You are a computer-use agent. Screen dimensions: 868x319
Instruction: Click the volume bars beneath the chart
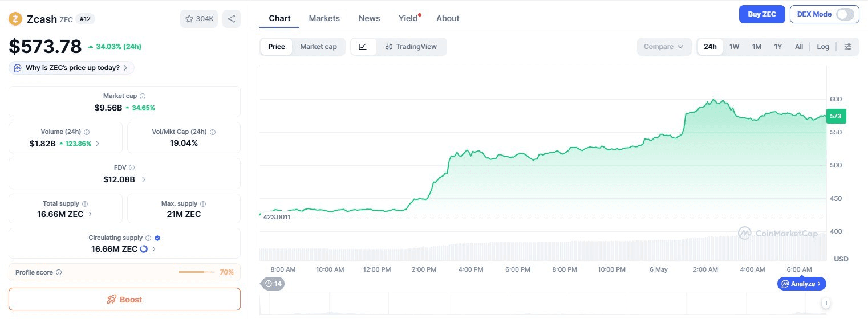pos(542,248)
